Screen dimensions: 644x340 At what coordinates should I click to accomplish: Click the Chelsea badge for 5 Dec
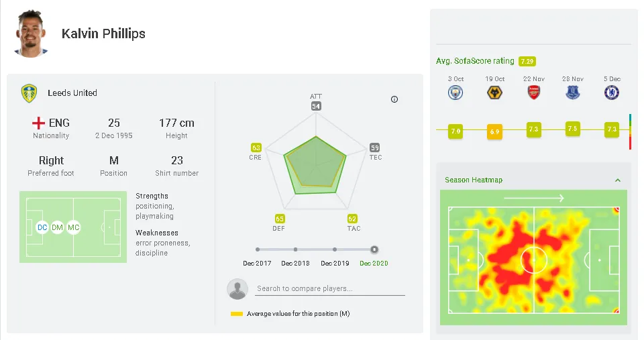(612, 93)
